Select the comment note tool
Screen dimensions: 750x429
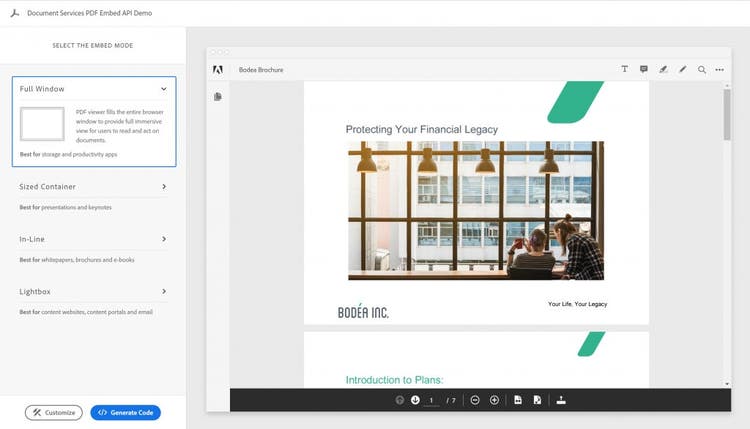click(x=643, y=70)
